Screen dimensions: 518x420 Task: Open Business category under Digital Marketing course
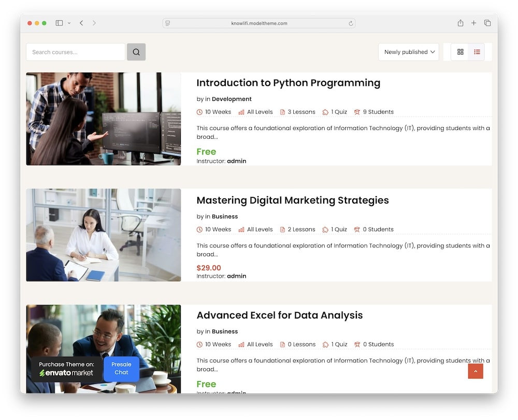coord(225,216)
